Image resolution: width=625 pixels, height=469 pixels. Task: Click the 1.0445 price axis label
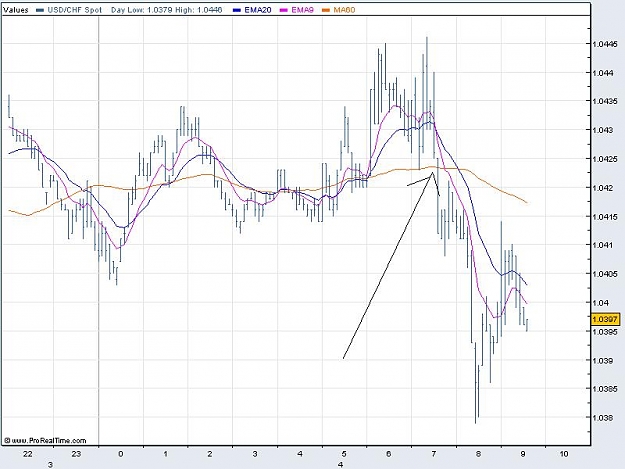click(x=605, y=44)
